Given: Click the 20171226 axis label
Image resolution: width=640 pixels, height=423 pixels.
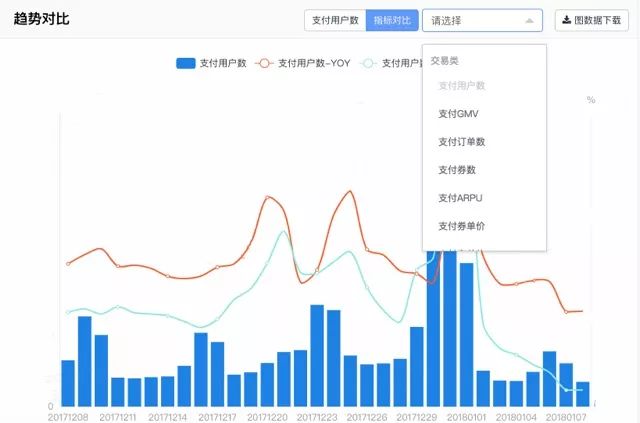Looking at the screenshot, I should [x=367, y=417].
